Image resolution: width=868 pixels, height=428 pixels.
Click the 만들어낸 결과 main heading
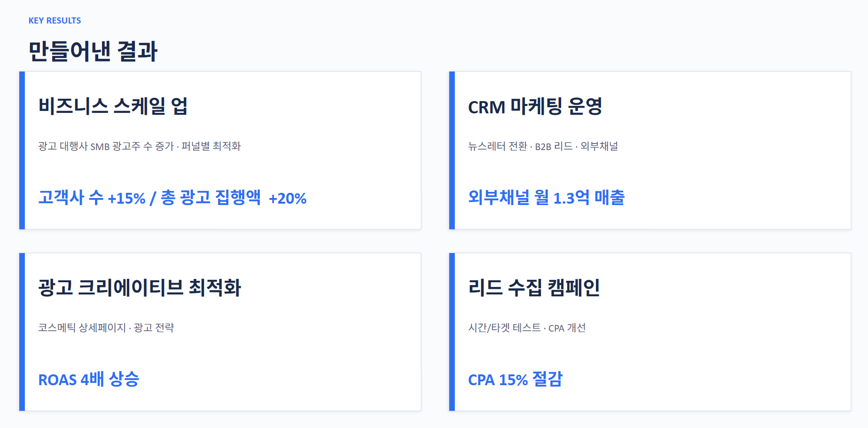pos(93,51)
